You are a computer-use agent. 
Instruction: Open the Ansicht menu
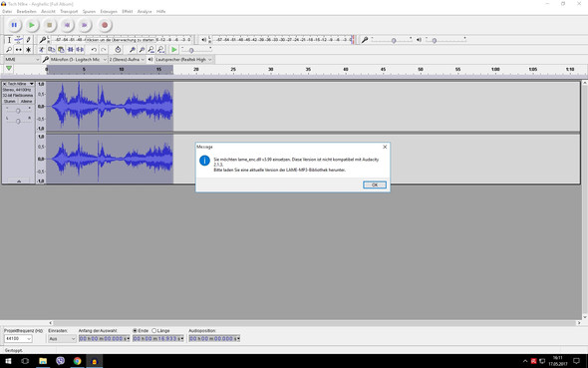[48, 12]
